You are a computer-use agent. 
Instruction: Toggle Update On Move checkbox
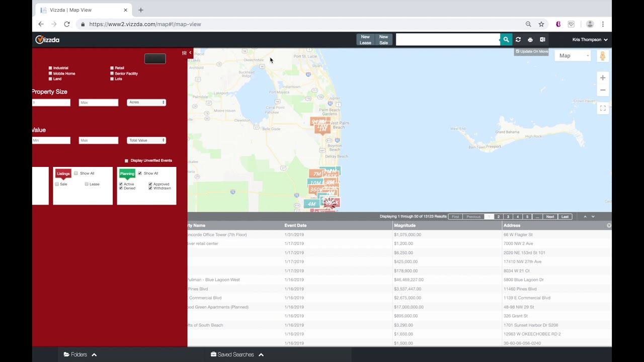coord(517,51)
